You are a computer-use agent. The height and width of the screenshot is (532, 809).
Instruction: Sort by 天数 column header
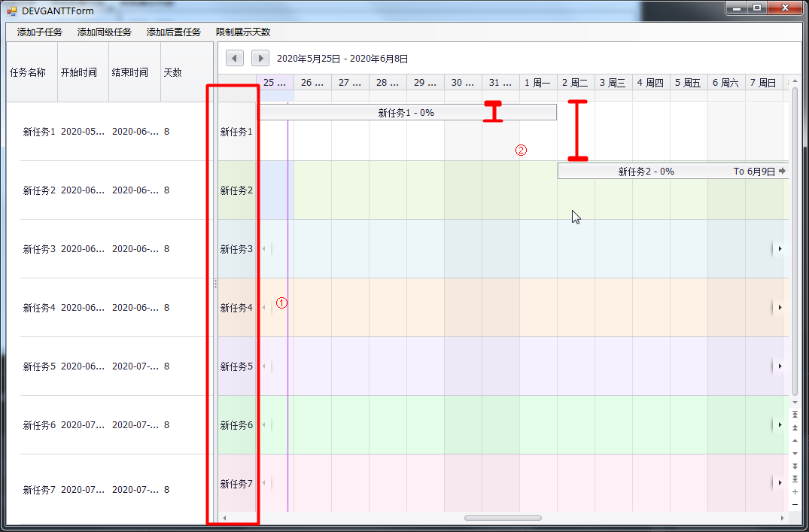point(187,72)
